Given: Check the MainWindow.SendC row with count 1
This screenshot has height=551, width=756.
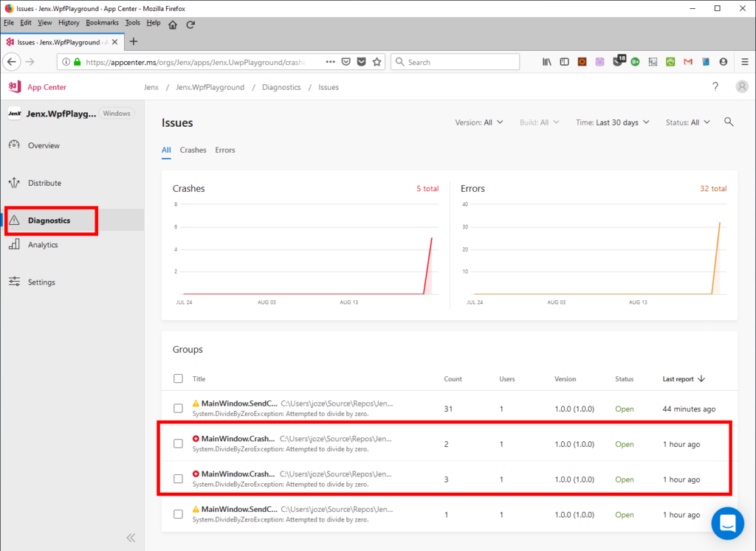Looking at the screenshot, I should tap(179, 514).
